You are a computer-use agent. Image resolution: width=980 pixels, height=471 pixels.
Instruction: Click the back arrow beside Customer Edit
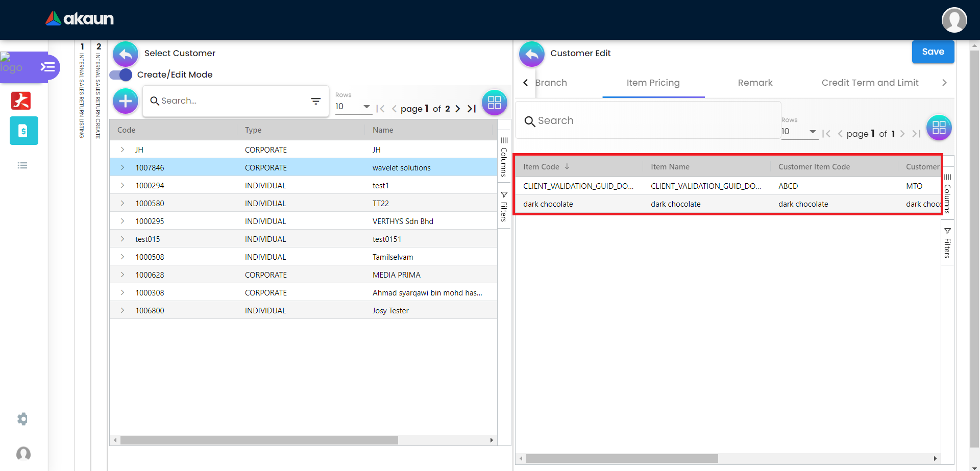click(x=531, y=54)
